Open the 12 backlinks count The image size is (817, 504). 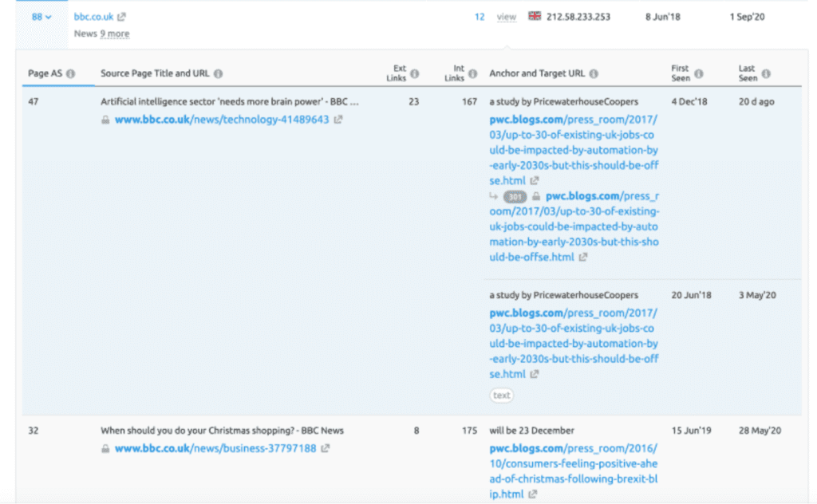click(480, 17)
